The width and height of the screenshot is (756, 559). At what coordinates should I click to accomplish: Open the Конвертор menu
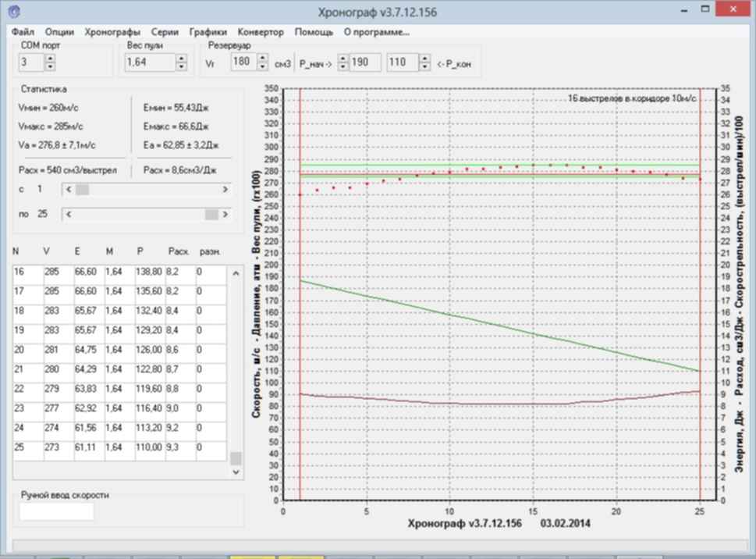coord(261,32)
